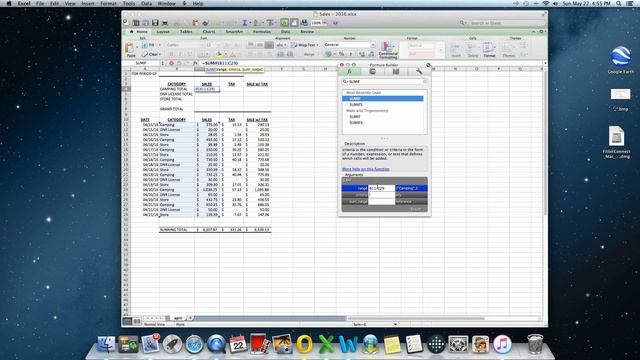Add a new sheet with plus tab
This screenshot has height=360, width=640.
pos(190,318)
